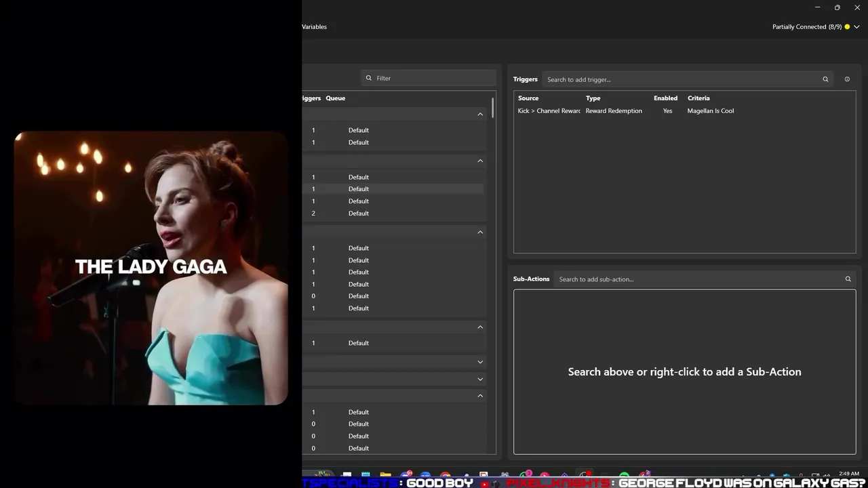Screen dimensions: 868x488
Task: Expand the lower of the two collapsed groups
Action: point(480,379)
